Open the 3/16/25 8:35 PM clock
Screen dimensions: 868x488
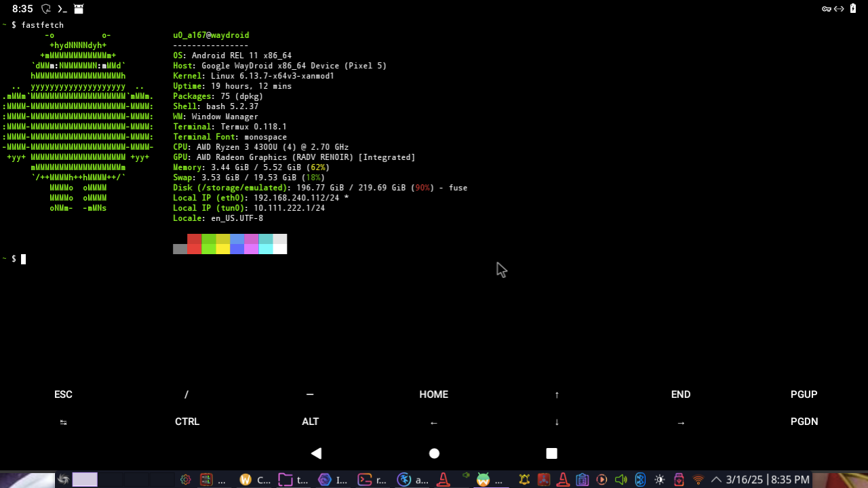(768, 480)
